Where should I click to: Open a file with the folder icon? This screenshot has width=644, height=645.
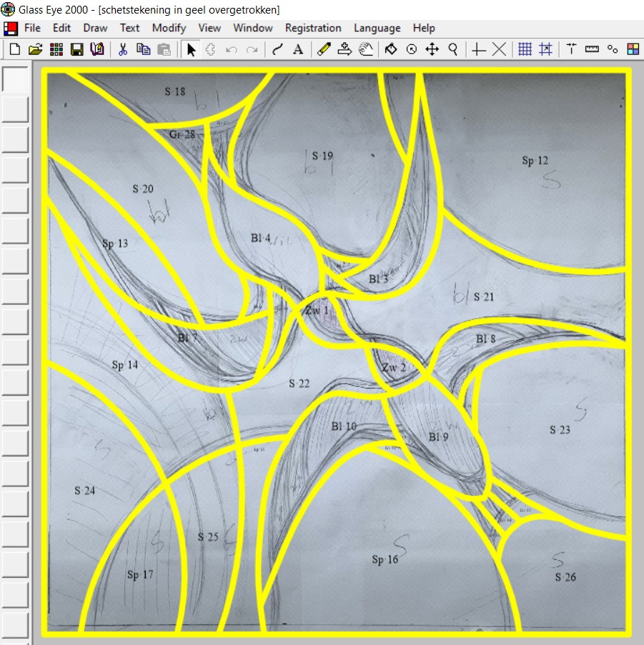click(35, 49)
